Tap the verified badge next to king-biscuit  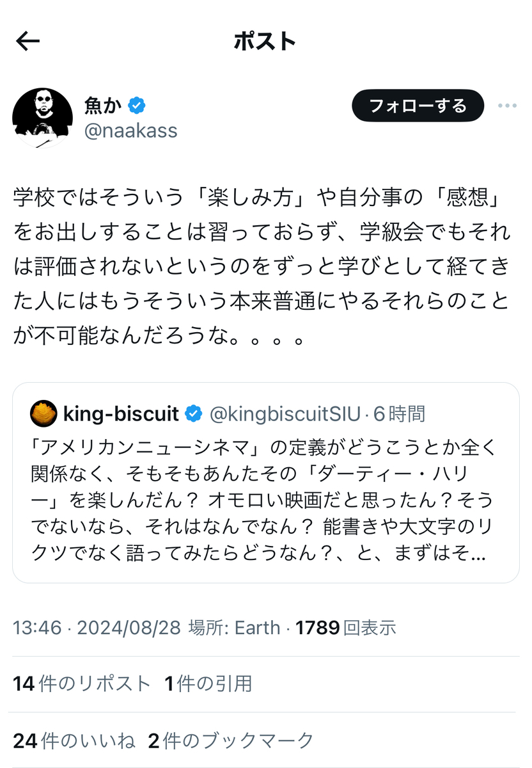[x=194, y=414]
